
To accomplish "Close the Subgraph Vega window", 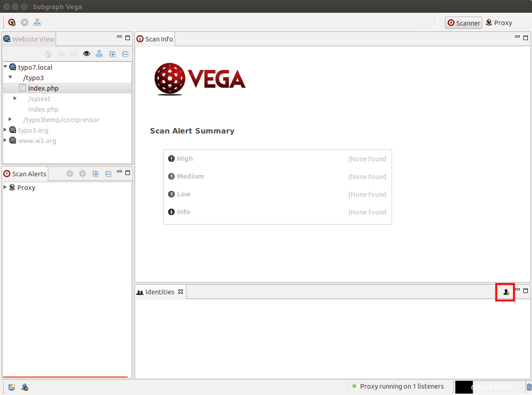I will [7, 6].
